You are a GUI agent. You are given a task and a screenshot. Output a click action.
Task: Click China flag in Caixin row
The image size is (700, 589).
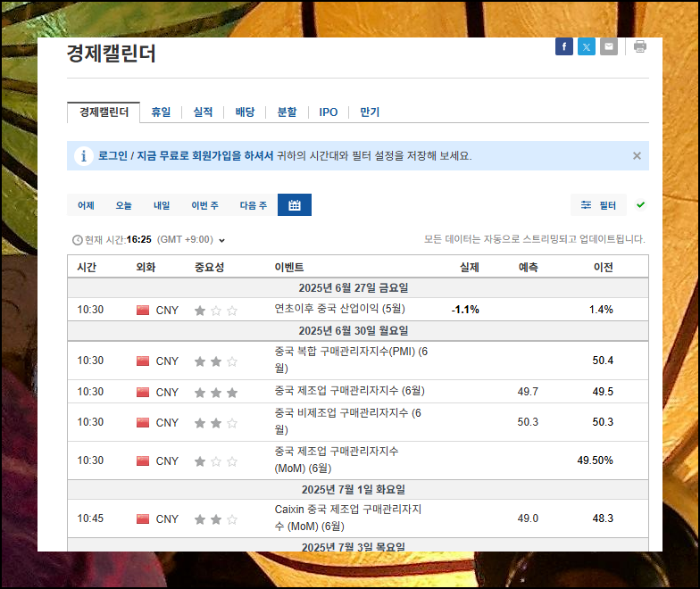(x=143, y=518)
